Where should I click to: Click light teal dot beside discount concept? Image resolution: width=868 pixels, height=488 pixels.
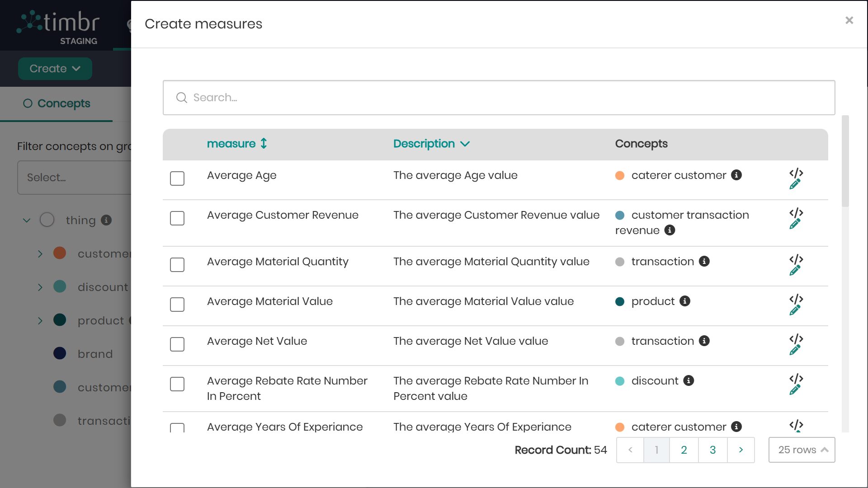[x=620, y=381]
